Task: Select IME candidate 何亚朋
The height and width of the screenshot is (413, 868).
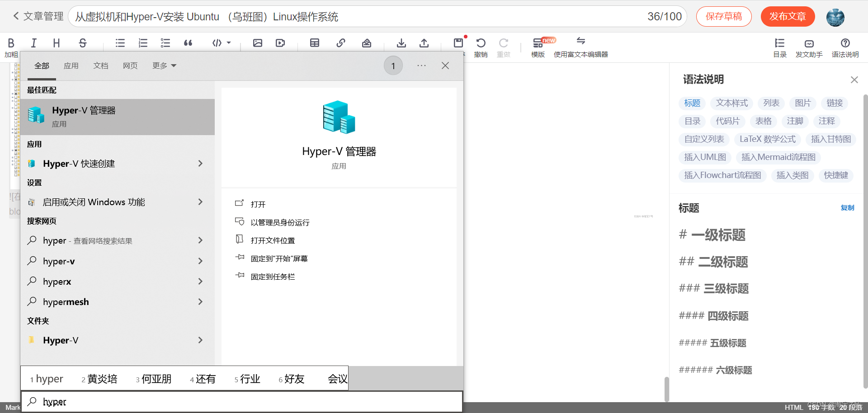Action: tap(154, 379)
